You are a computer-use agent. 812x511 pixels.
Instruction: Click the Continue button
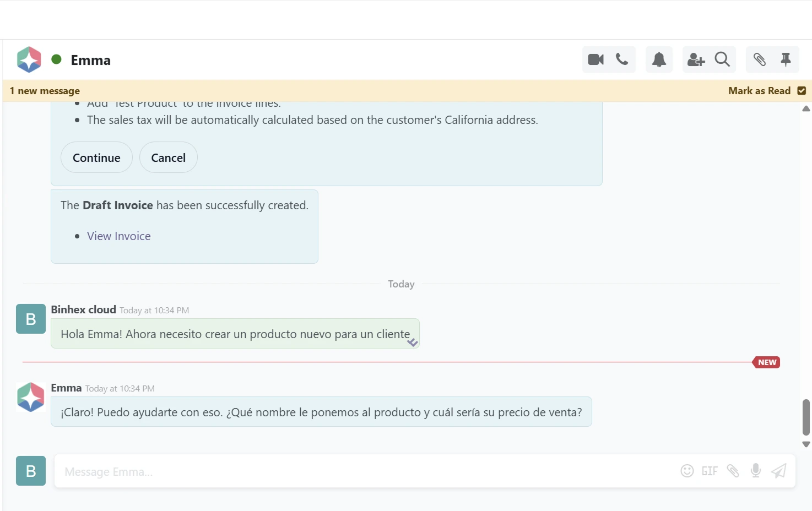[x=96, y=157]
